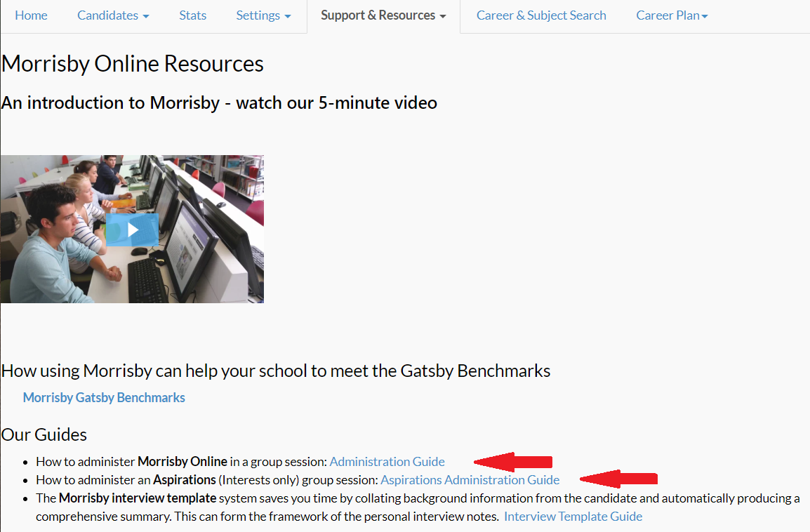Expand the Career Plan dropdown
The image size is (810, 532).
[672, 15]
